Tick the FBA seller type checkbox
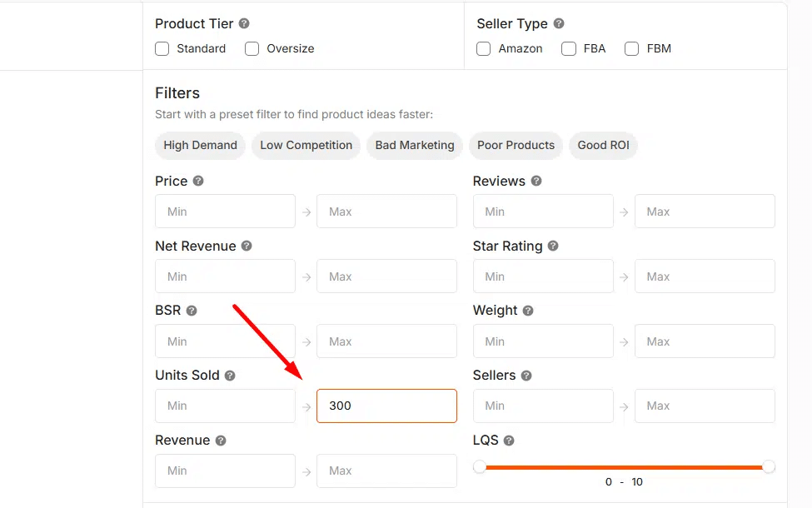 coord(569,49)
